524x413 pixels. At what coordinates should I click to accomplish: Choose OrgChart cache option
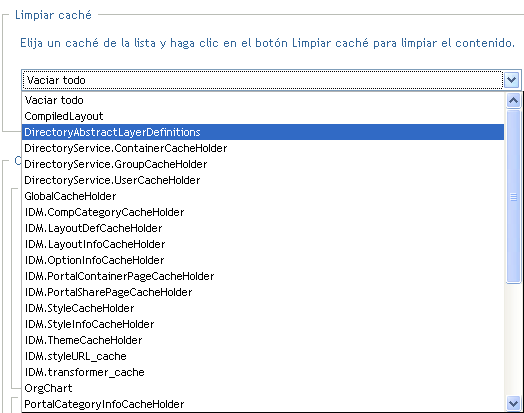click(x=263, y=389)
